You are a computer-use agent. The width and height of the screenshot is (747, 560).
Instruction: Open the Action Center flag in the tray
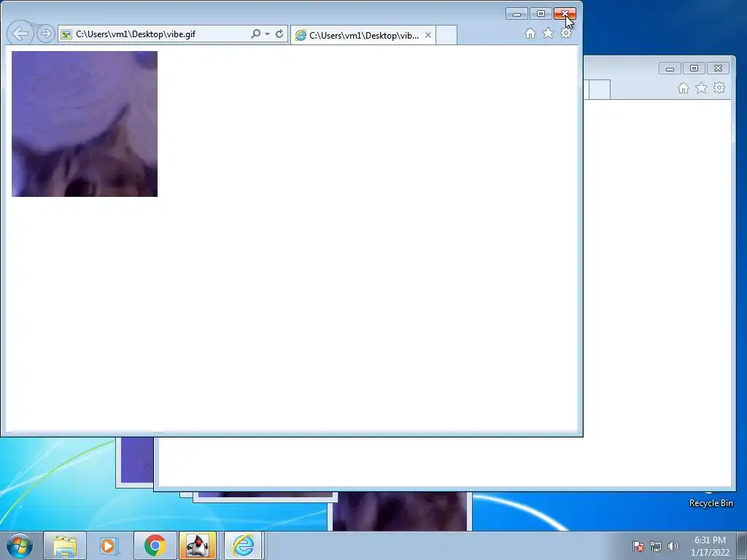[638, 546]
